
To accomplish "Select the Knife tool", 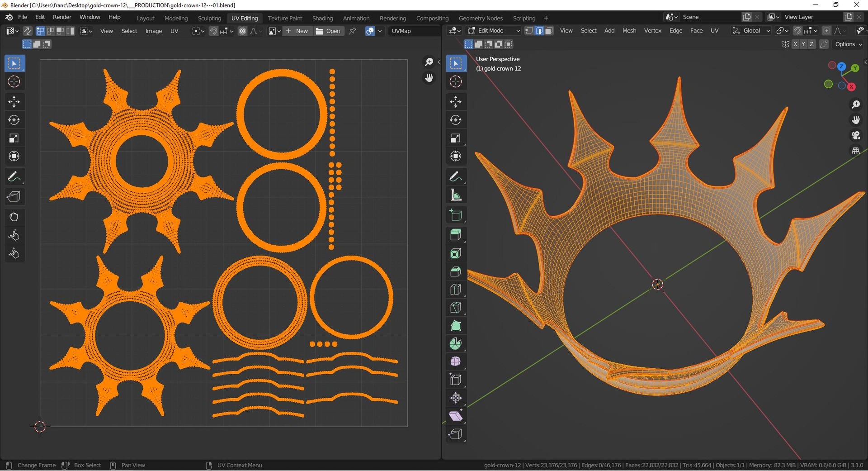I will click(456, 308).
